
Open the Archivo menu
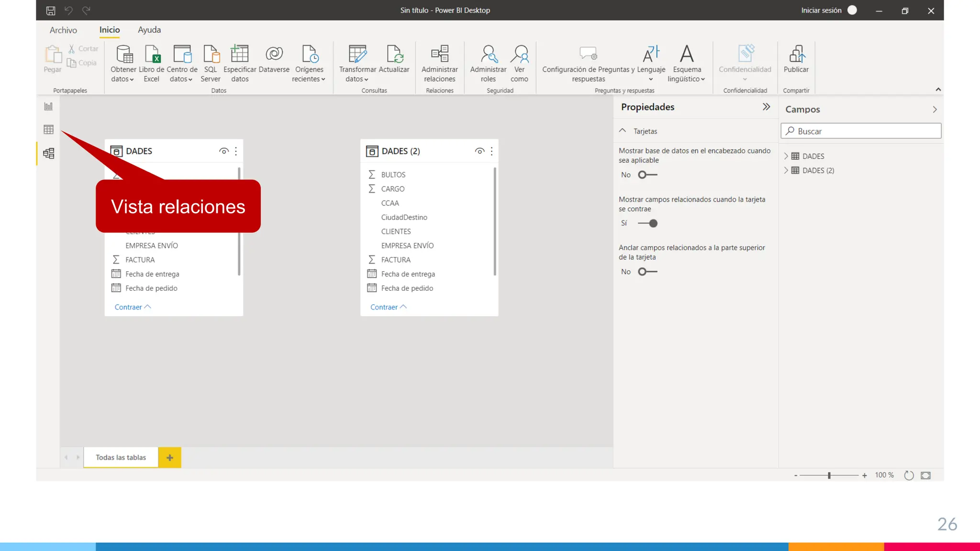[63, 30]
